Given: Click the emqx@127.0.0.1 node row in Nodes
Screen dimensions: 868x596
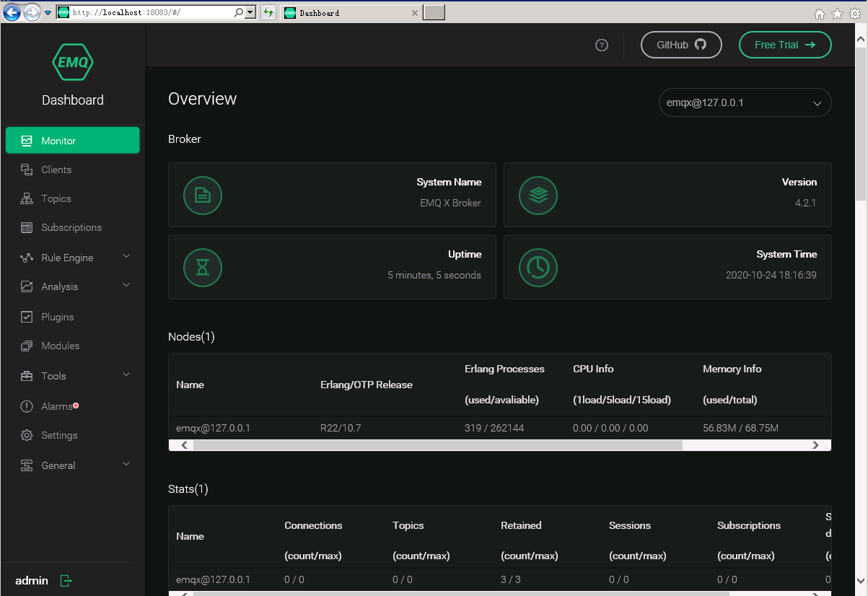Looking at the screenshot, I should (x=500, y=428).
